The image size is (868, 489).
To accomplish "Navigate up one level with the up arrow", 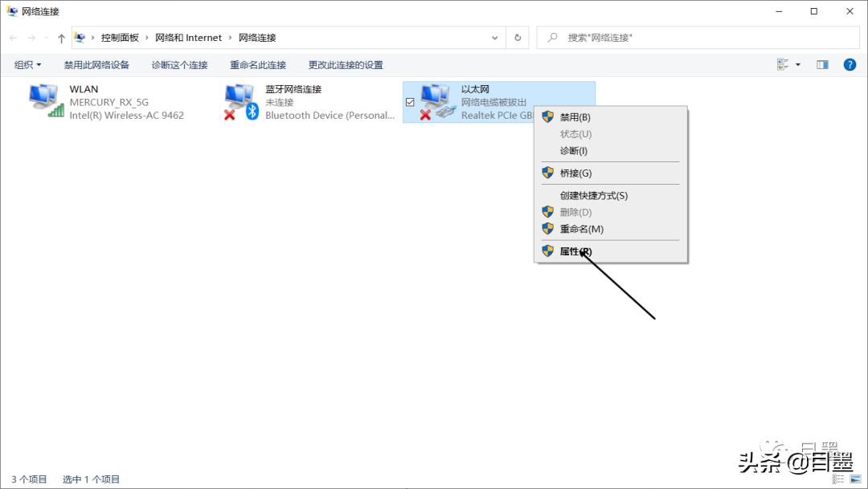I will pyautogui.click(x=61, y=37).
